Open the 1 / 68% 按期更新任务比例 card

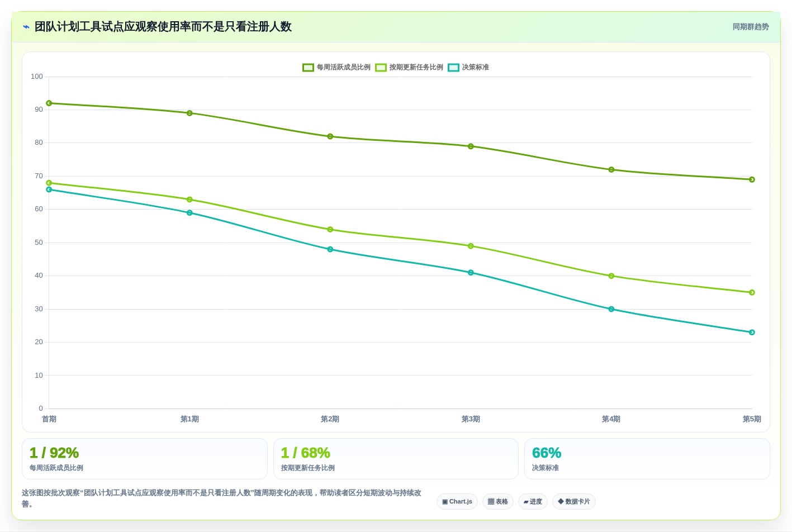396,459
